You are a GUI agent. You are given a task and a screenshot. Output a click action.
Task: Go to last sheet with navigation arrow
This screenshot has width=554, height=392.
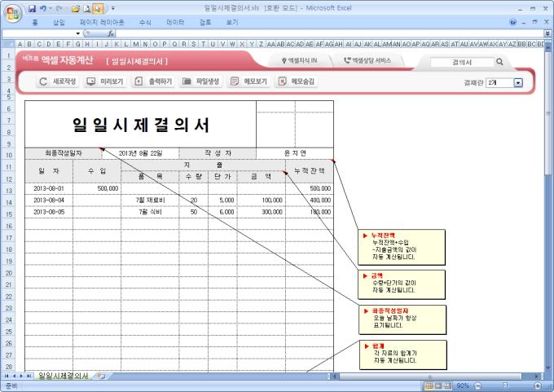click(29, 376)
